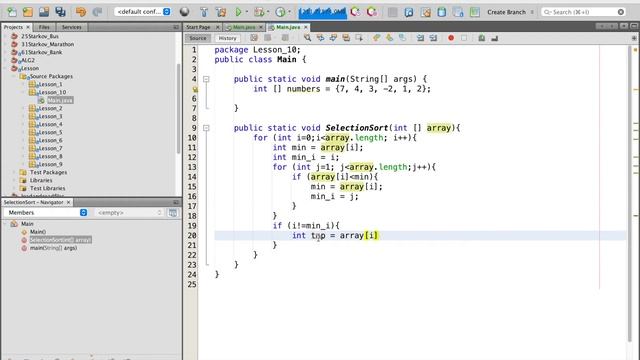Open the Profile Project dropdown arrow
This screenshot has width=640, height=360.
pos(289,12)
